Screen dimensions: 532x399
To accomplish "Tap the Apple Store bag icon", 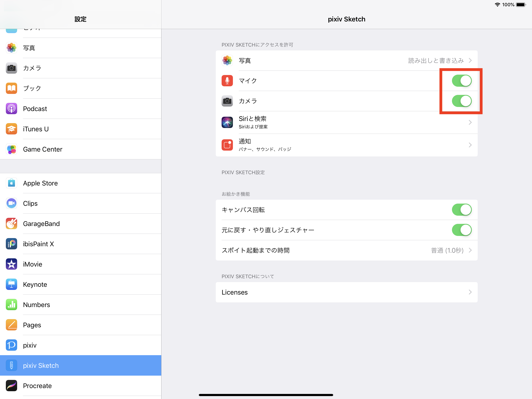I will coord(11,183).
